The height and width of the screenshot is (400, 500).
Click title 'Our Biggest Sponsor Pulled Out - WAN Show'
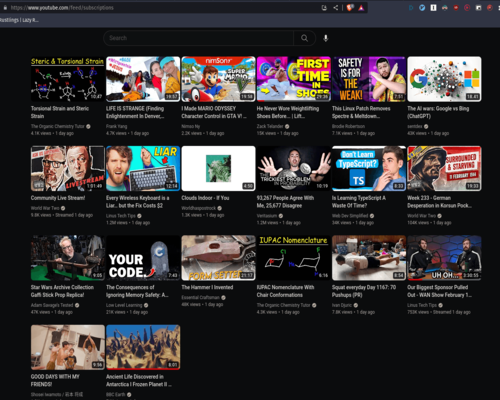coord(439,291)
